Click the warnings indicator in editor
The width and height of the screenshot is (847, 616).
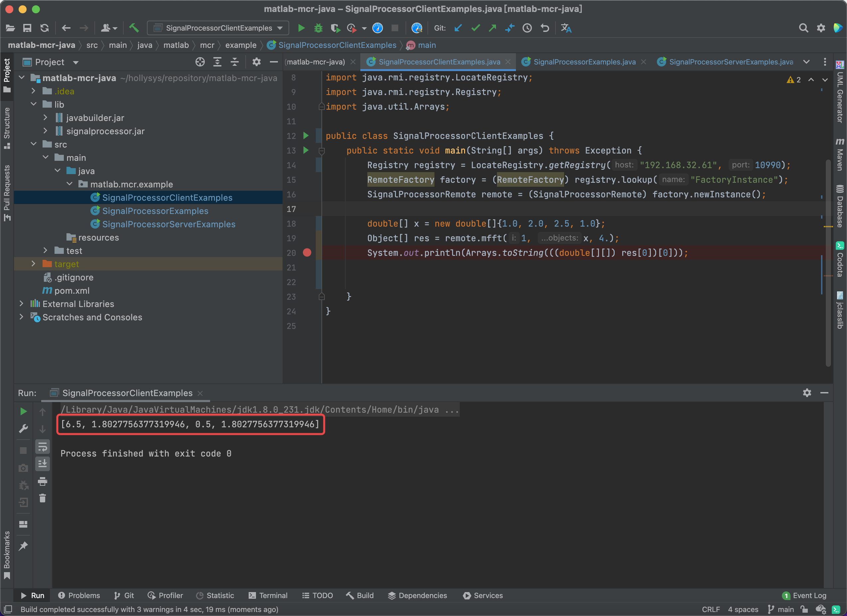pyautogui.click(x=793, y=79)
